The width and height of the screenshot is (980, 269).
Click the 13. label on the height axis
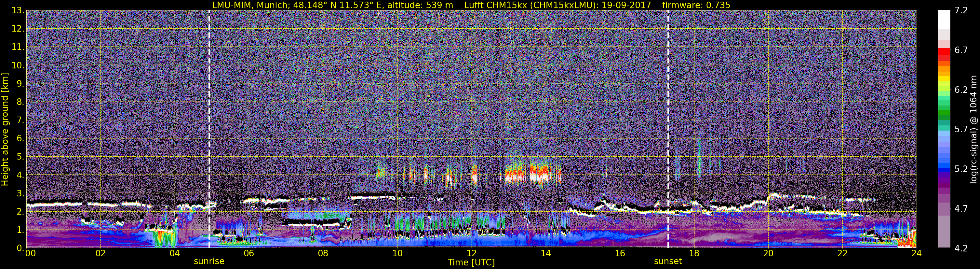(x=18, y=10)
